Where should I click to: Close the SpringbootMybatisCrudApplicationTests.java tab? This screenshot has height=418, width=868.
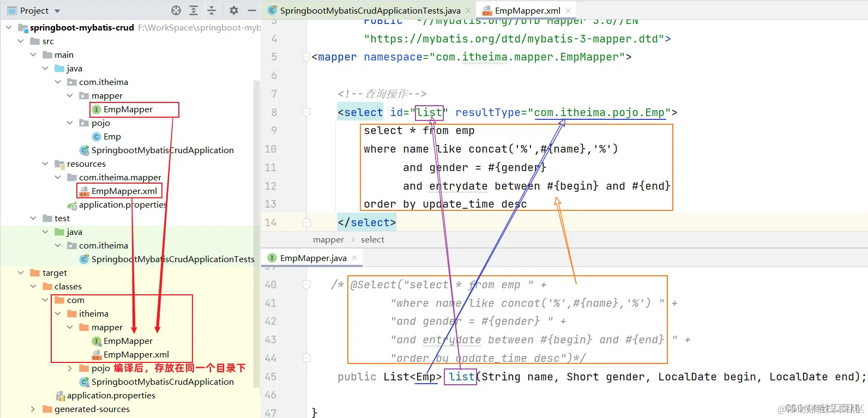point(468,10)
